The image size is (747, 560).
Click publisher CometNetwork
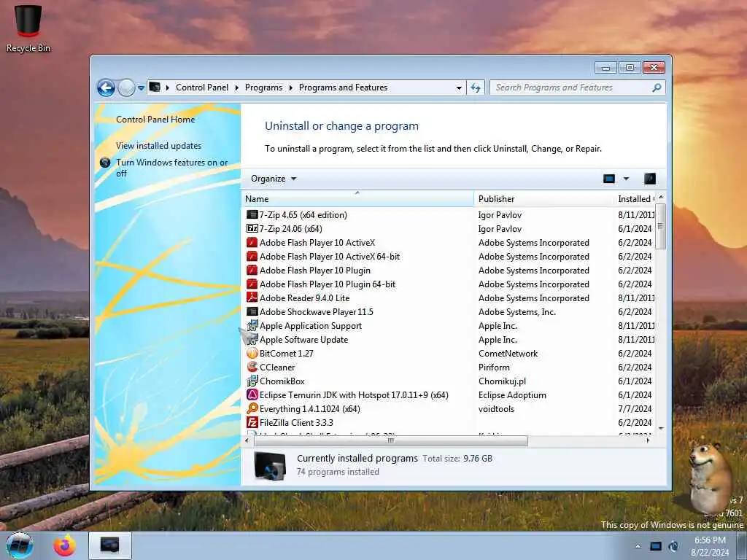pyautogui.click(x=508, y=354)
